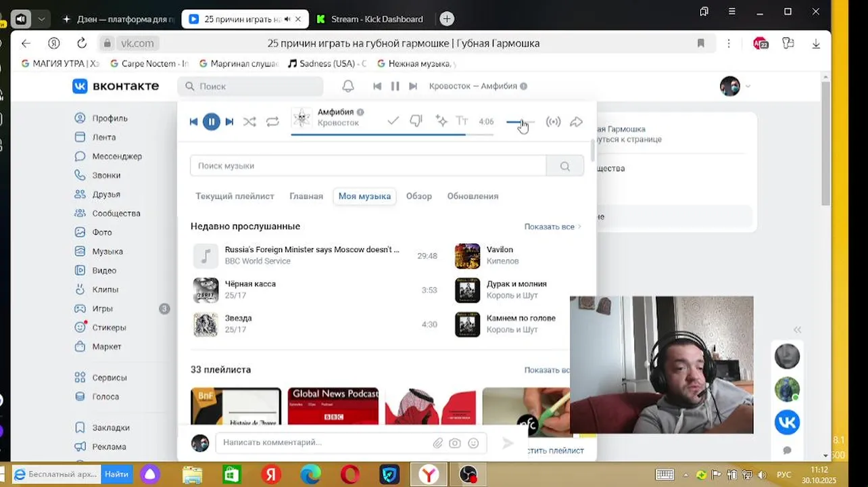Dislike the current track

(416, 121)
